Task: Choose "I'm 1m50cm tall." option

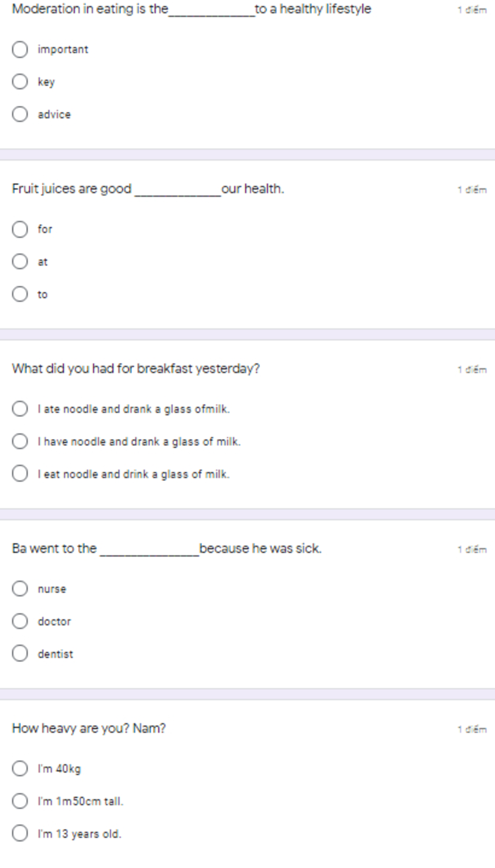Action: tap(20, 801)
